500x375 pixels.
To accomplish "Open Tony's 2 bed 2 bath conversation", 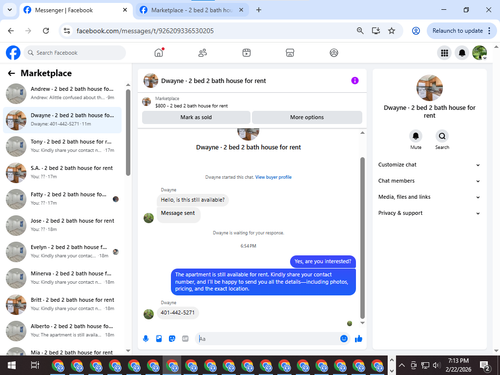I will point(62,146).
